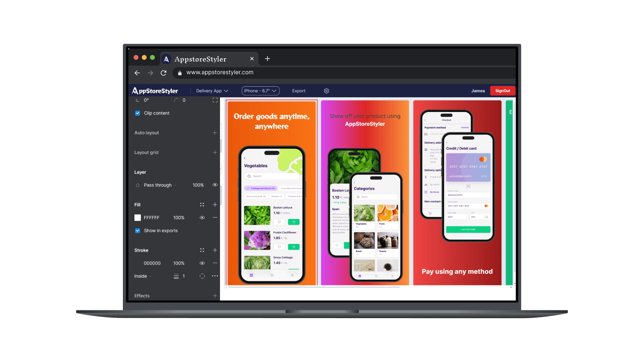
Task: Add a new stroke with Stroke plus
Action: 215,250
